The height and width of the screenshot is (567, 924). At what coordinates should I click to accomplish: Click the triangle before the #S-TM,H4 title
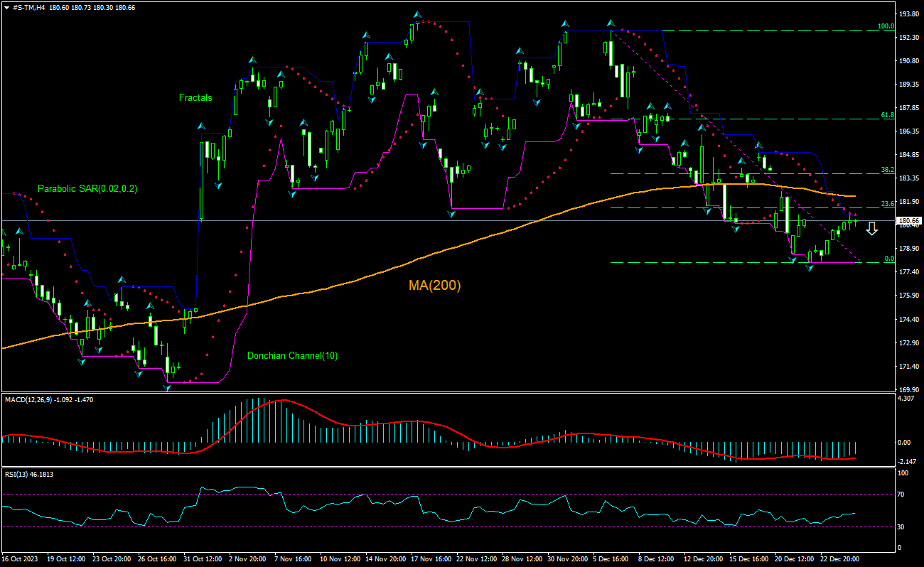pos(6,6)
